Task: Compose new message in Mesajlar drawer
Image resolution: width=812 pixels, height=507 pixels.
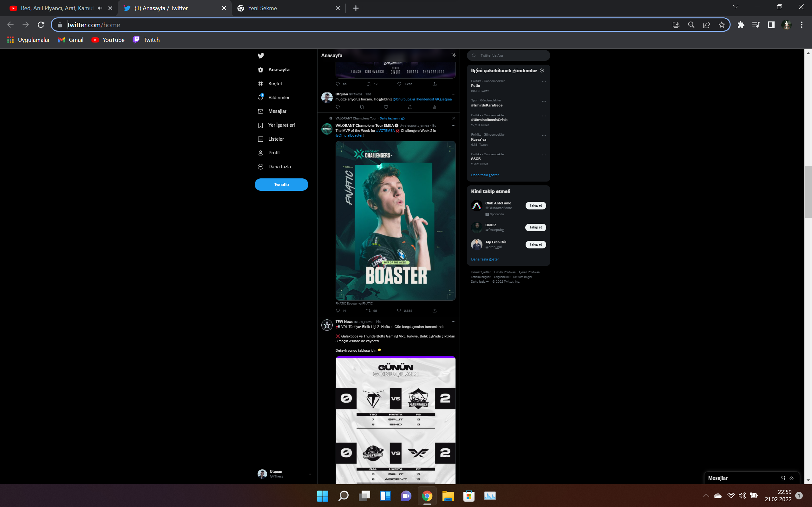Action: tap(783, 478)
